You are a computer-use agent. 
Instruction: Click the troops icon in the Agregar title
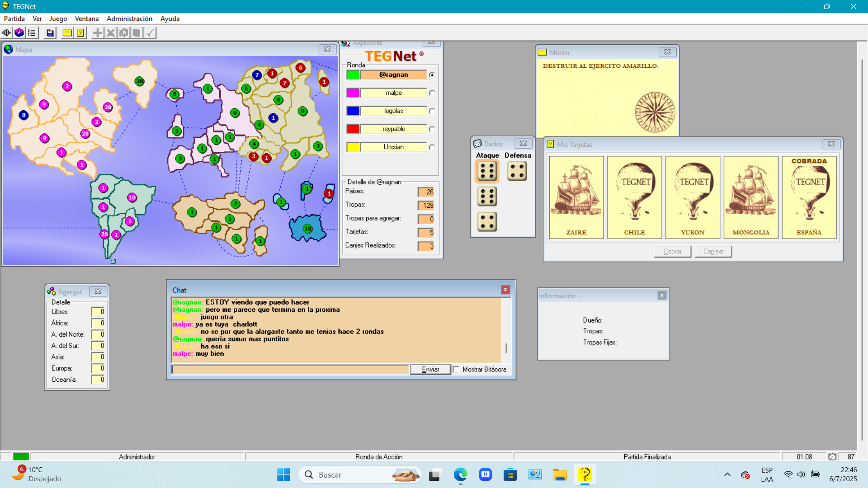[x=51, y=291]
